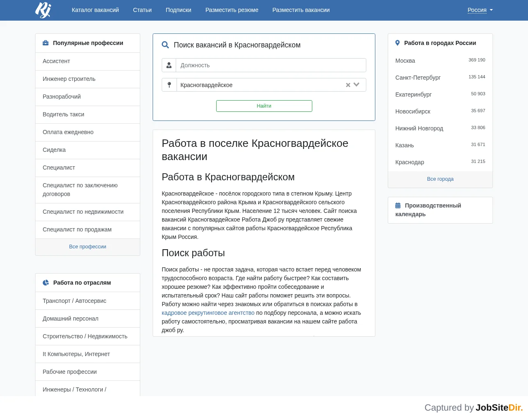Open Рабочие профессии industry

point(88,372)
